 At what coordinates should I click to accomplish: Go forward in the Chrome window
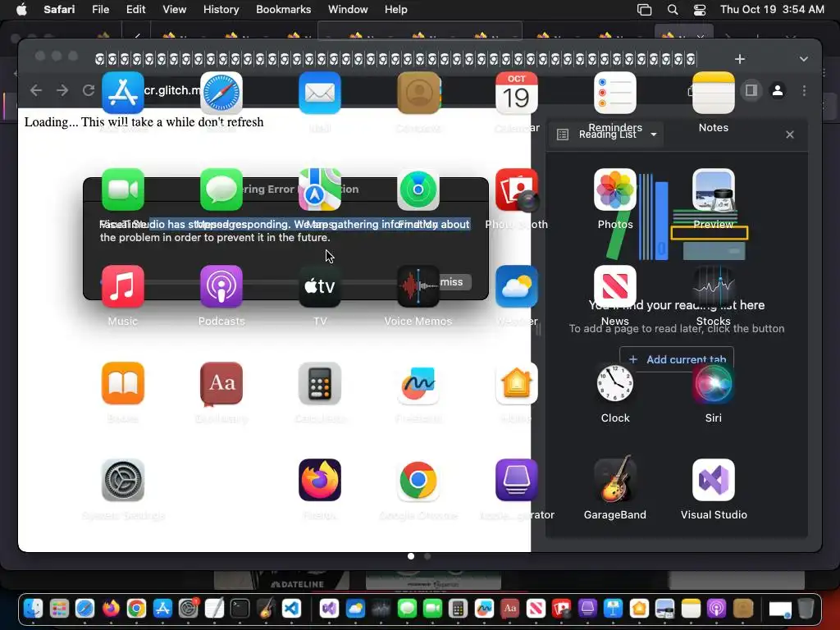tap(62, 90)
